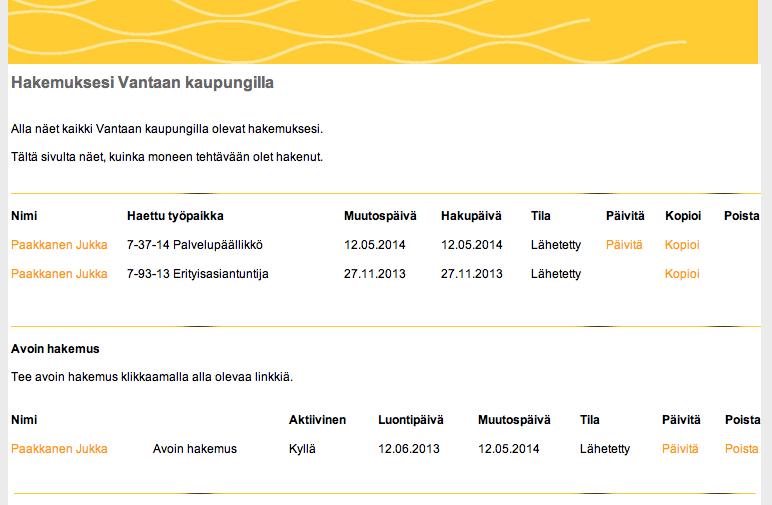Click 'Hakemuksesi Vantaan kaupungilla' page heading
Screen dimensions: 772x505
[142, 82]
